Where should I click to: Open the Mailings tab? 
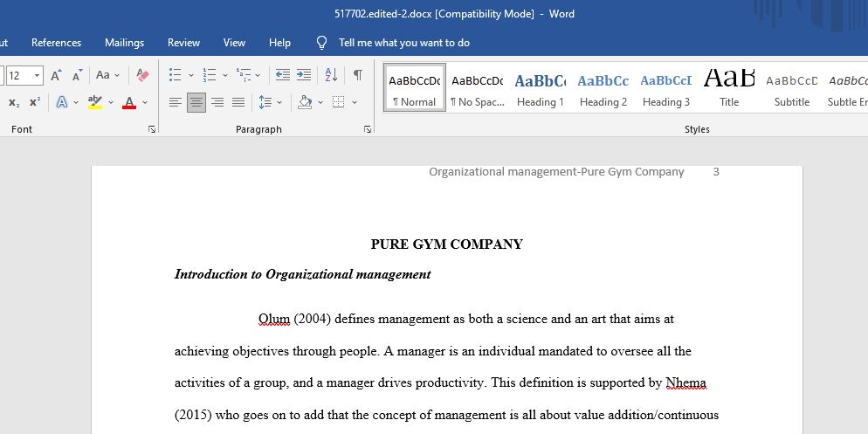[x=125, y=43]
